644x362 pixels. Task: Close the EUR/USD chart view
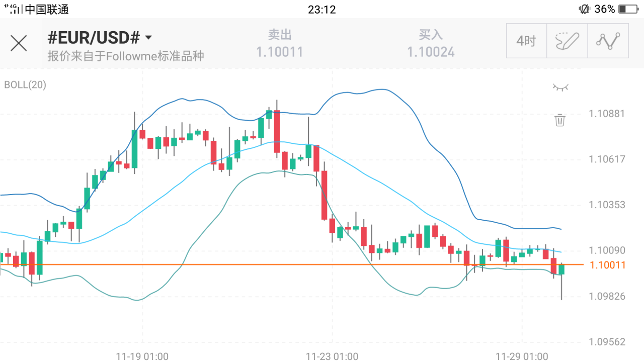tap(19, 43)
